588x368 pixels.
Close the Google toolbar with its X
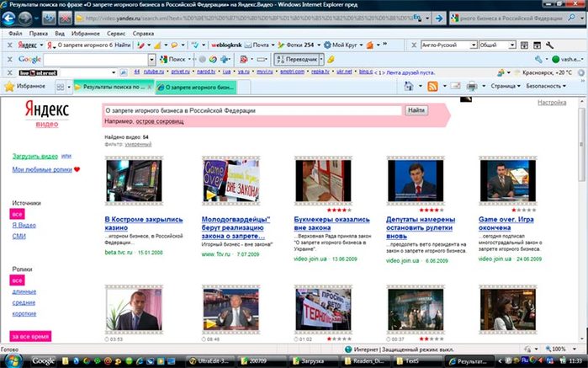(10, 59)
